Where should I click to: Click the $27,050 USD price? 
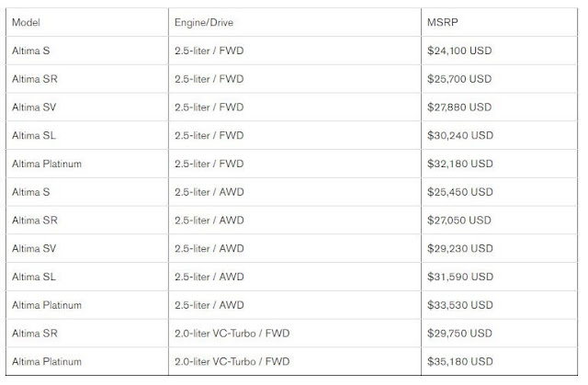(x=459, y=220)
